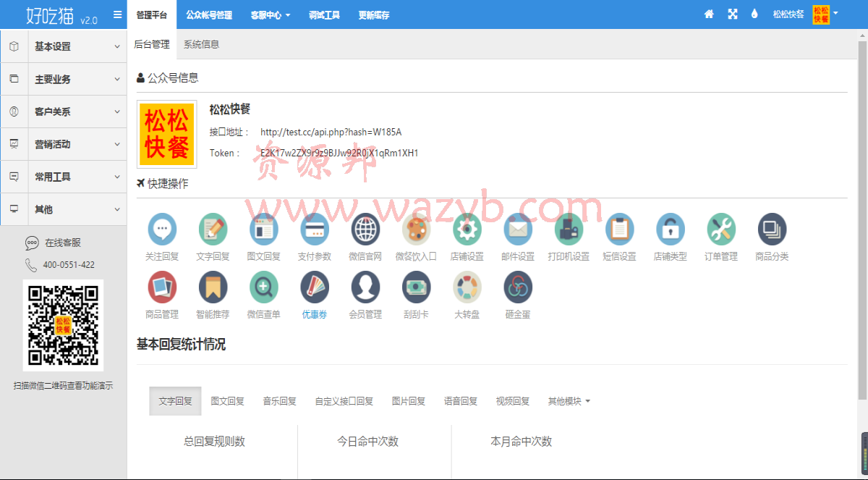Click 更新缓存 in the top menu
Screen dimensions: 868x480
click(374, 14)
